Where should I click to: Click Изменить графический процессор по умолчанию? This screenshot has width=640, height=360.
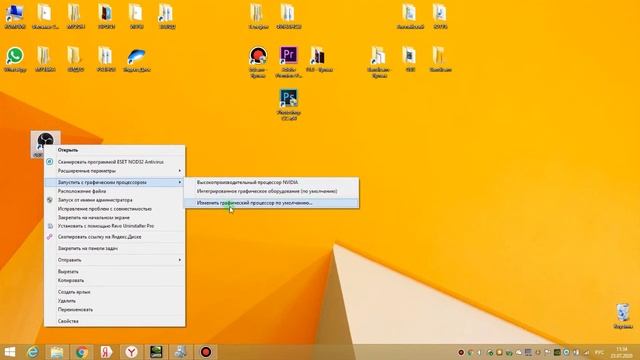tap(271, 203)
